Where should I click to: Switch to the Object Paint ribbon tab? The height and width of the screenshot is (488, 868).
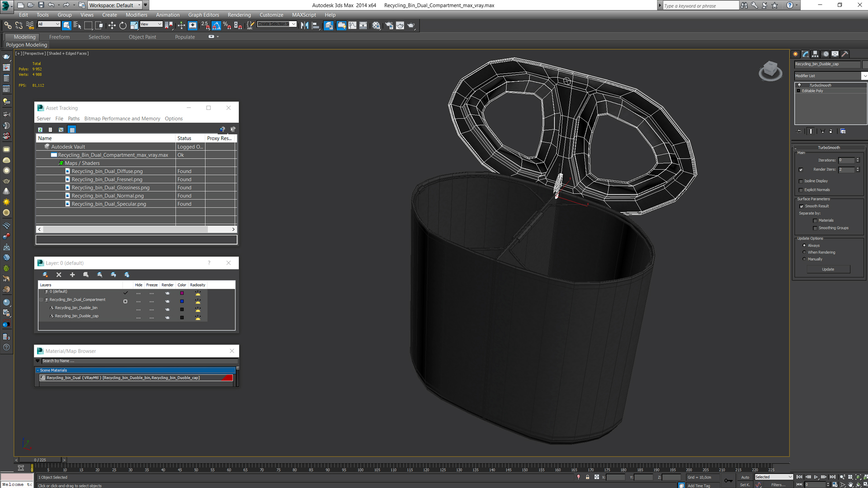[x=142, y=37]
